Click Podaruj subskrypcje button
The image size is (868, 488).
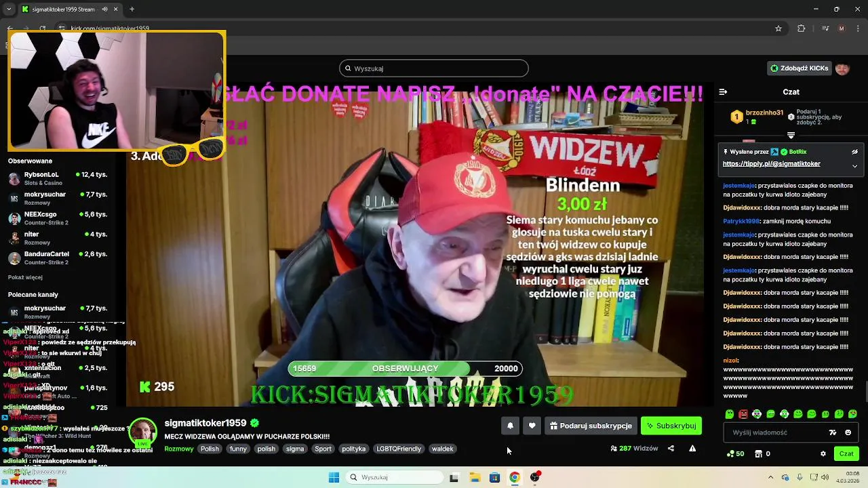click(591, 426)
